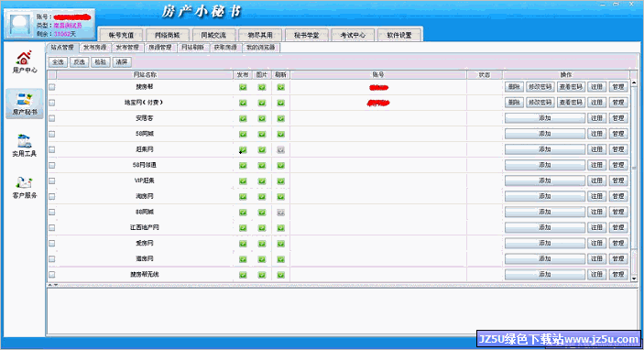
Task: Click 查看密码 for the 地宝网(付费) row
Action: pos(571,103)
